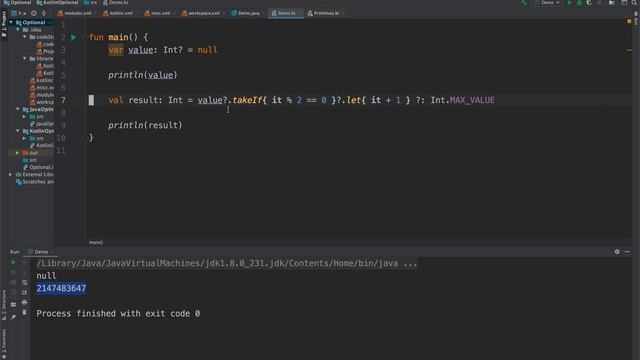
Task: Open the Demo run configuration dropdown
Action: (x=549, y=3)
